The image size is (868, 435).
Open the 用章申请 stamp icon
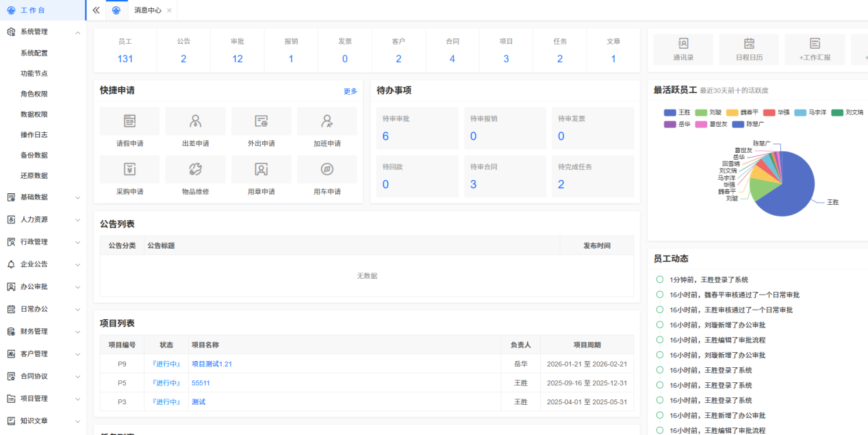click(261, 169)
